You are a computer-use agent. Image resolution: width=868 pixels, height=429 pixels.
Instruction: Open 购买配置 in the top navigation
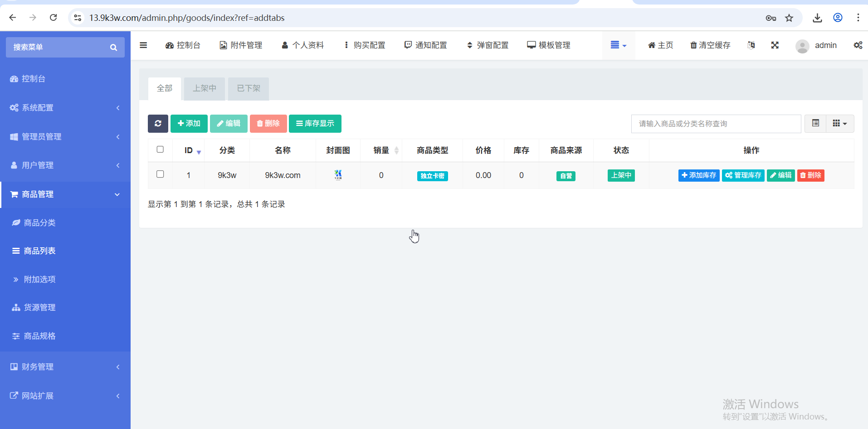365,45
